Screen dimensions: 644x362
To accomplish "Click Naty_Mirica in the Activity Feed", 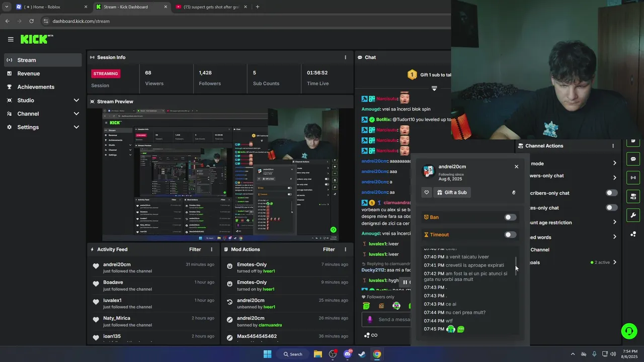I will coord(117,318).
